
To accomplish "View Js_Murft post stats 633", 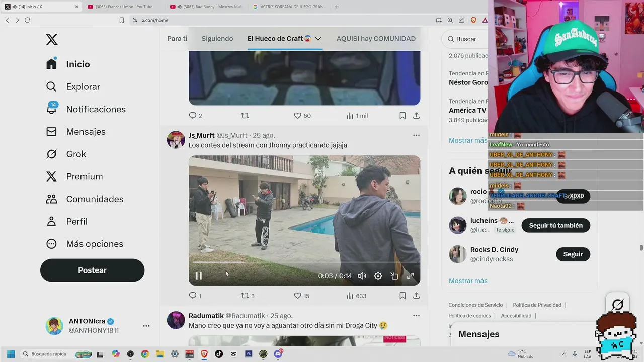I will coord(356,296).
